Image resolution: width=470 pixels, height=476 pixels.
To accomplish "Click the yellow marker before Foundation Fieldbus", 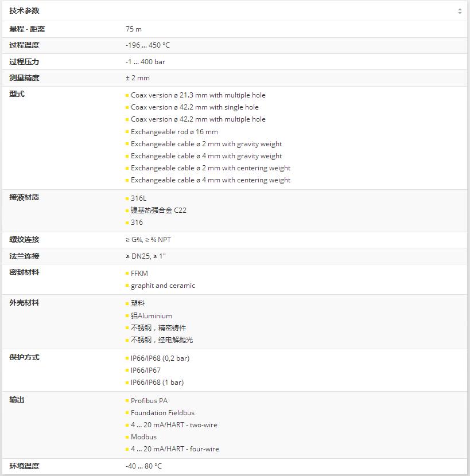I will pyautogui.click(x=126, y=413).
